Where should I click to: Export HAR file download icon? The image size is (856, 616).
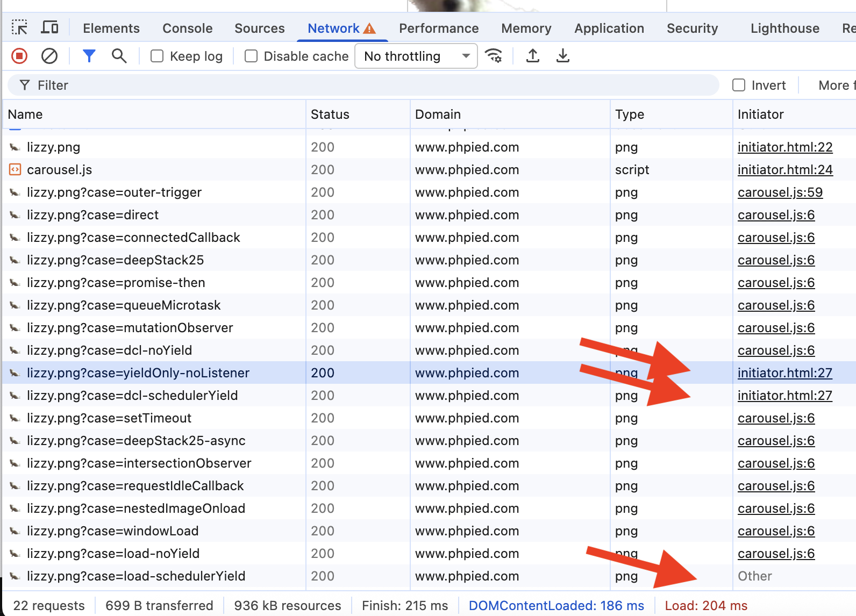point(563,56)
